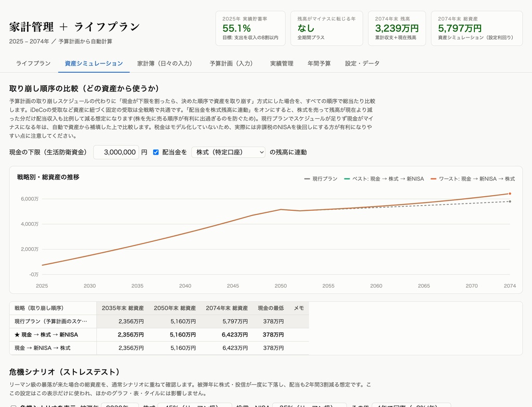Click the 2025年 実績貯蓄率 55.1% card
This screenshot has height=407, width=532.
point(250,28)
